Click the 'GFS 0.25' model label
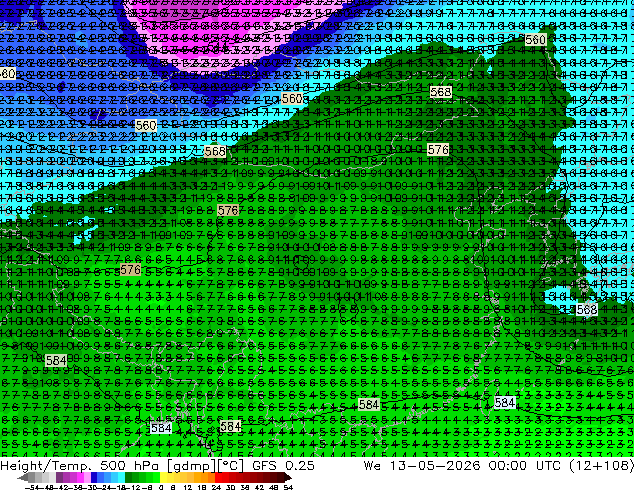 point(283,466)
